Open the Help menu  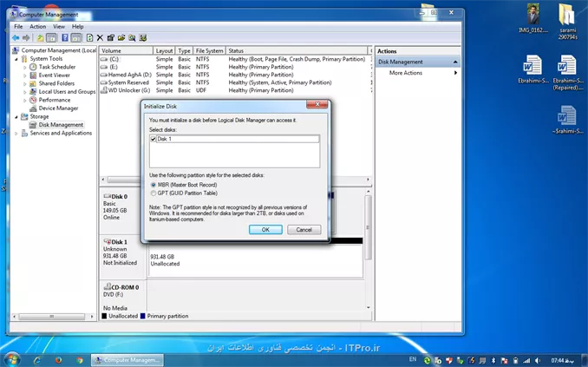[78, 27]
